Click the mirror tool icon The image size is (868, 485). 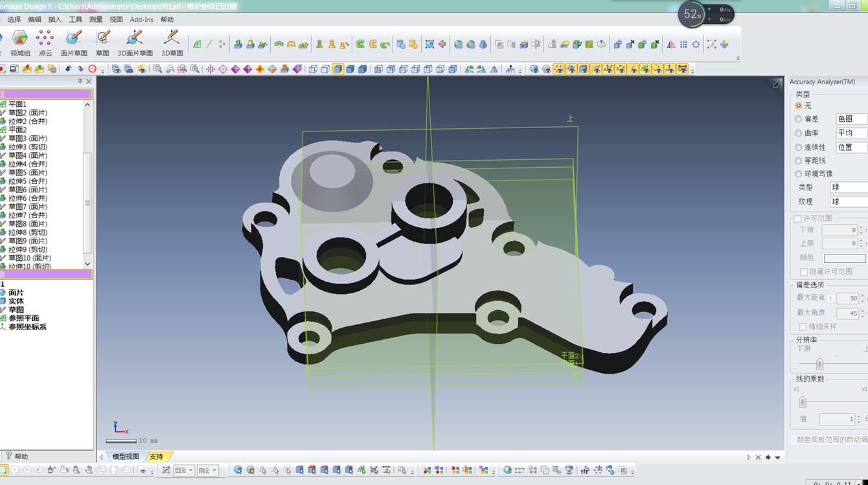tap(671, 45)
